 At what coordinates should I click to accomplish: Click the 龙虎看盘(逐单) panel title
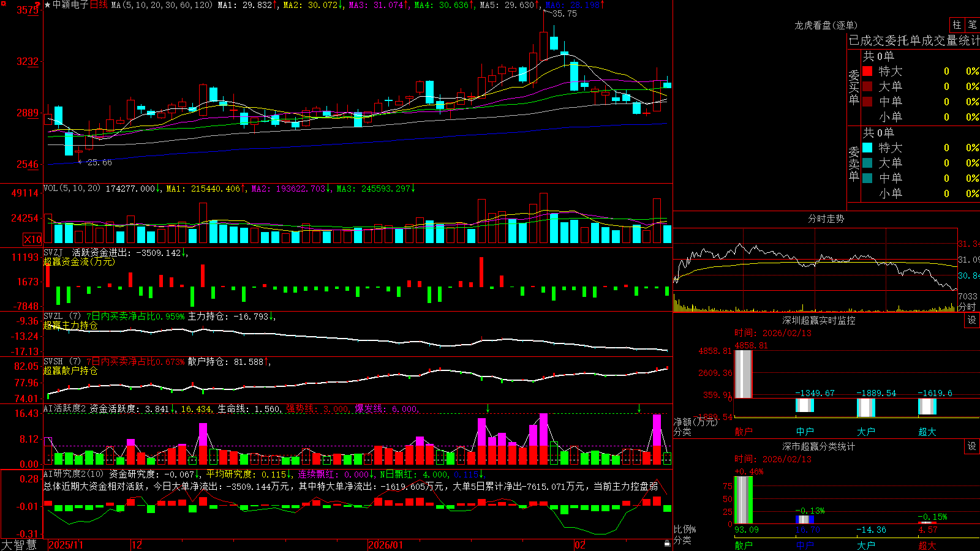coord(826,25)
